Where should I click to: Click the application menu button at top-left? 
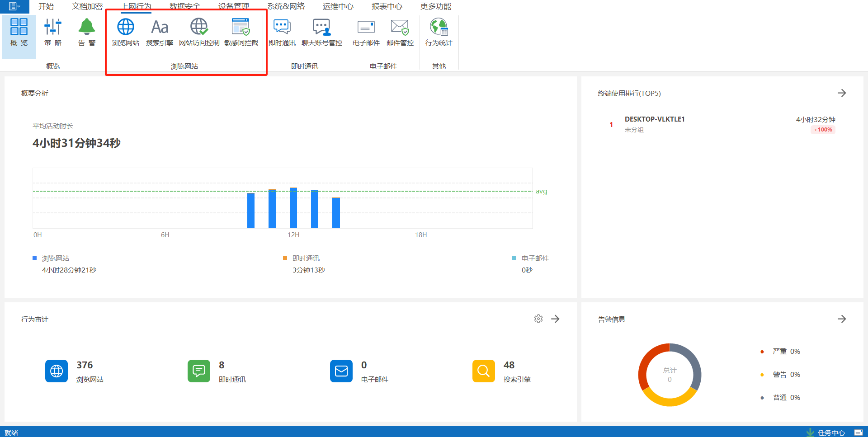pos(14,6)
